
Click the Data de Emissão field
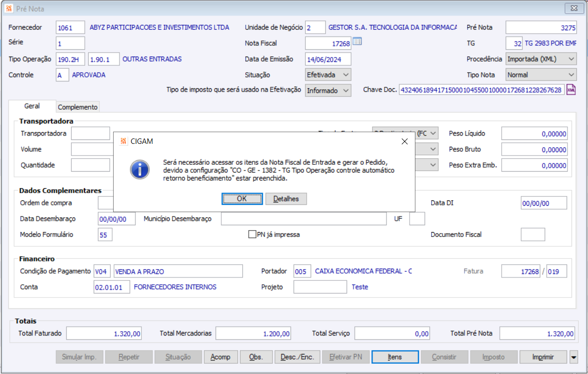[x=328, y=59]
